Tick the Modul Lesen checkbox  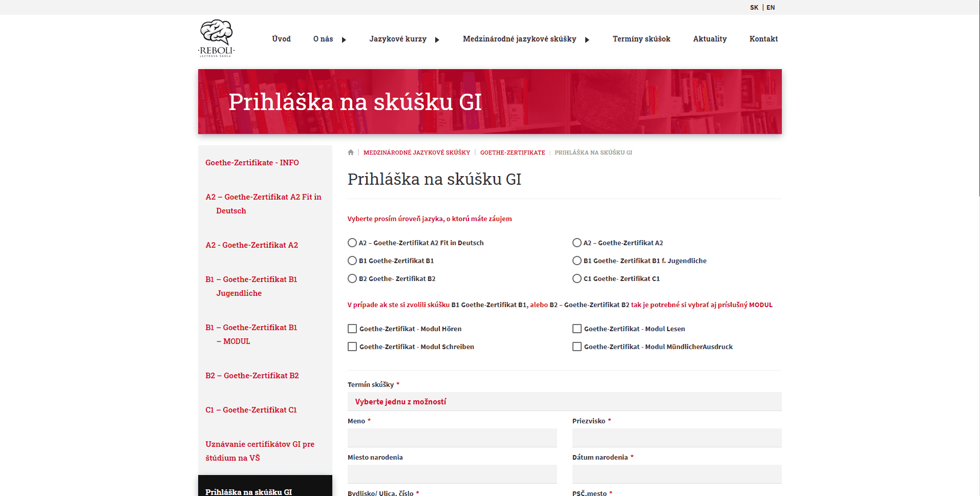(577, 329)
